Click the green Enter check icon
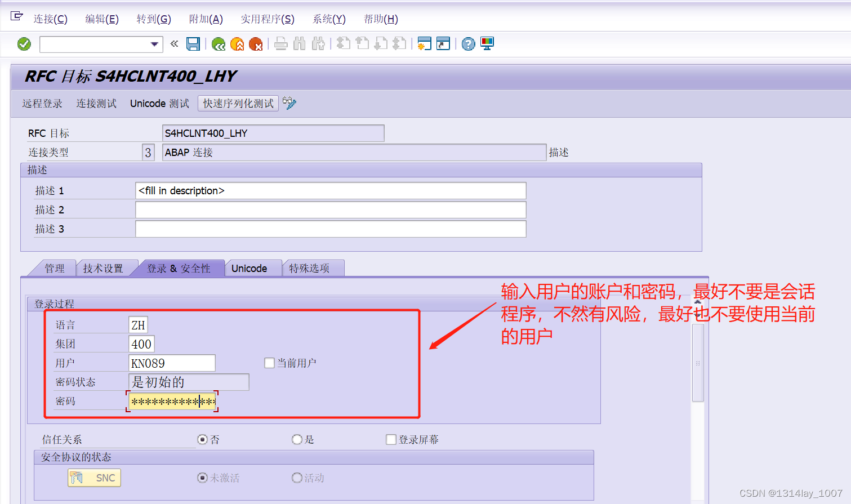This screenshot has height=504, width=851. (x=24, y=44)
